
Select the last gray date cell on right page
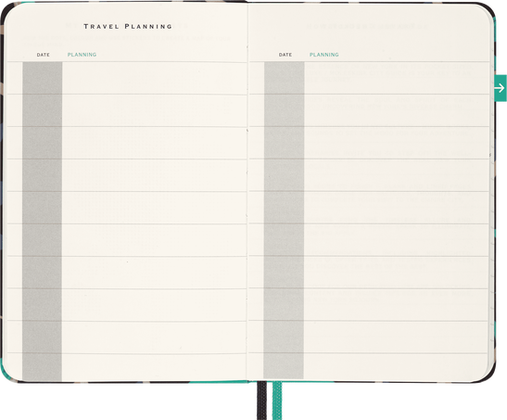click(284, 366)
